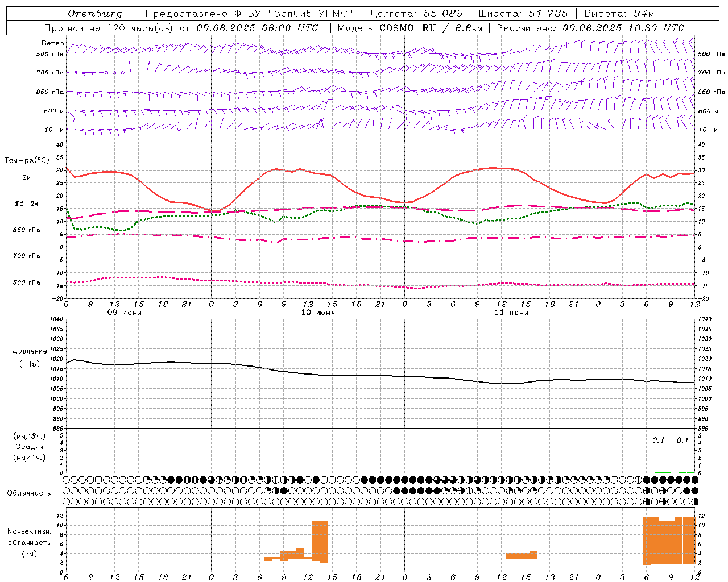The image size is (728, 582).
Task: Click "Прогноз на 120 часа(ов)" forecast text
Action: (x=109, y=28)
